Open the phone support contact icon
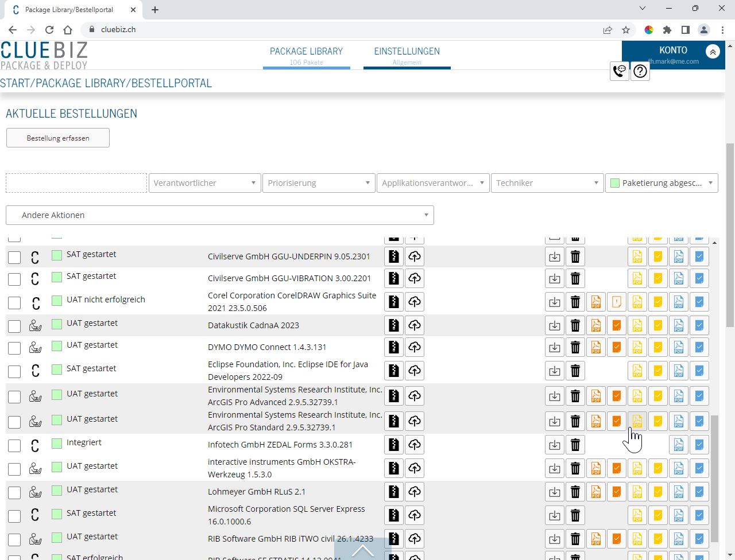 tap(620, 71)
